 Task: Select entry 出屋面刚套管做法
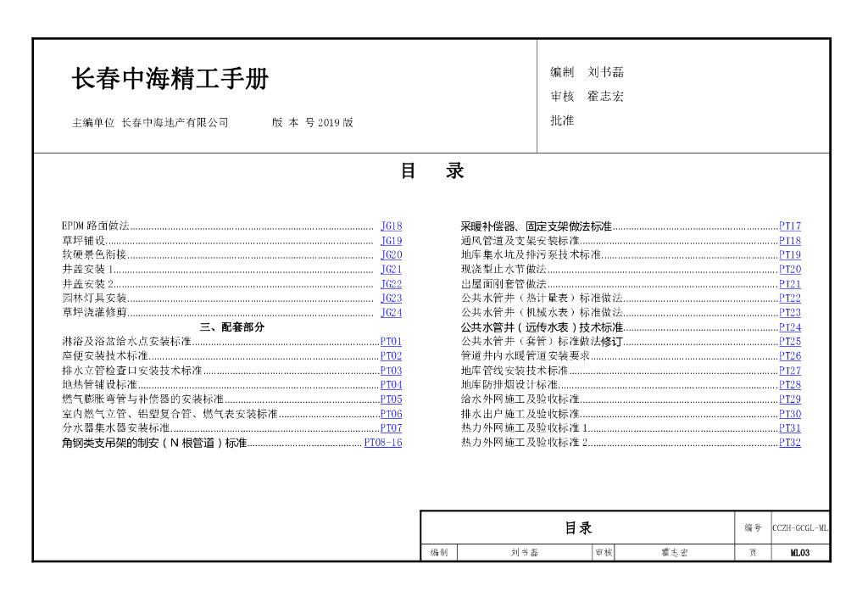click(504, 284)
